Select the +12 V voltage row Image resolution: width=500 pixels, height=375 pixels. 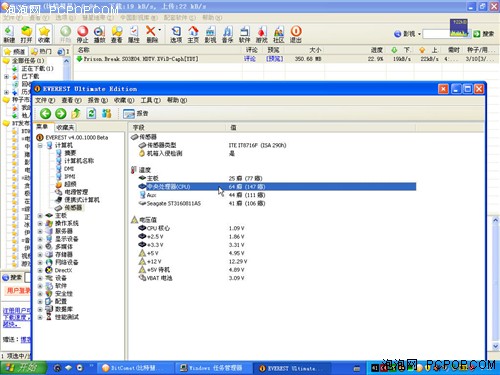277,262
